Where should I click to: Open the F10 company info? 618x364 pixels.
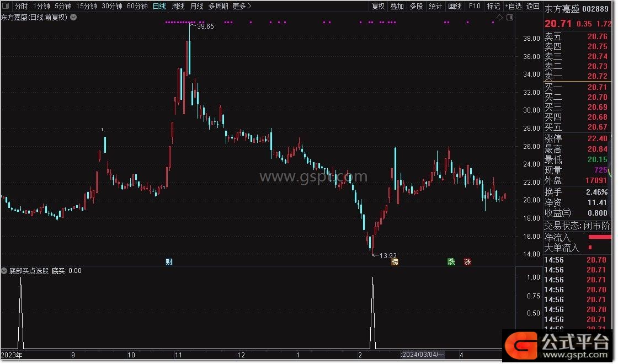click(474, 6)
